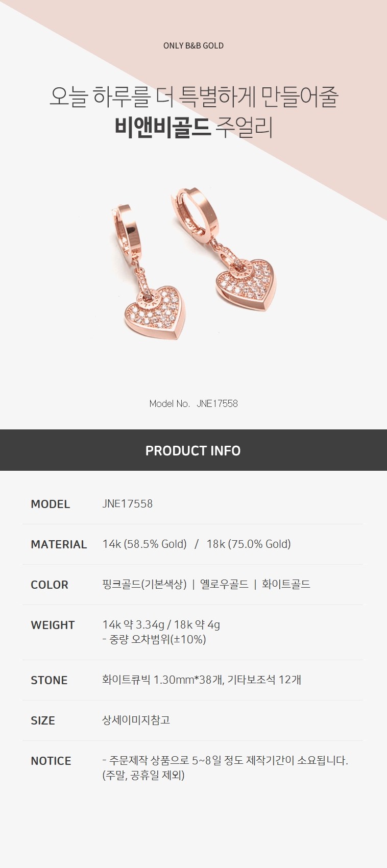
Task: Click the weight tolerance ±10% note
Action: pos(154,639)
